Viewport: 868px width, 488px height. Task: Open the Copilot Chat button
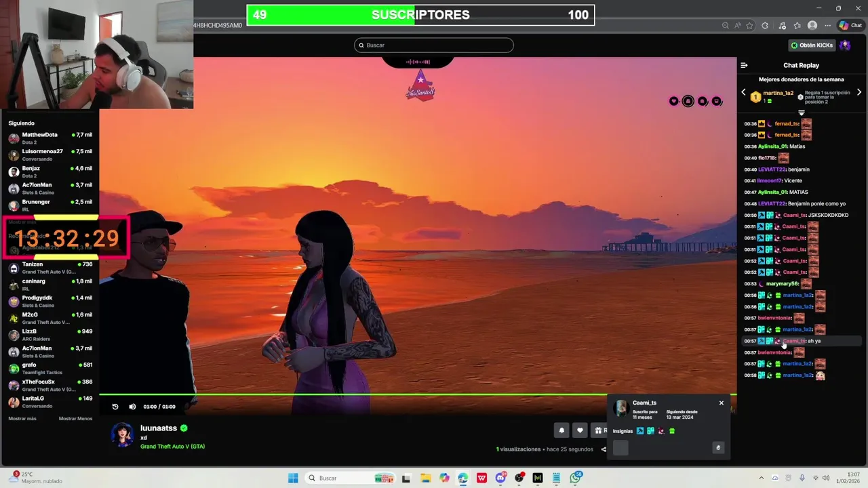850,26
